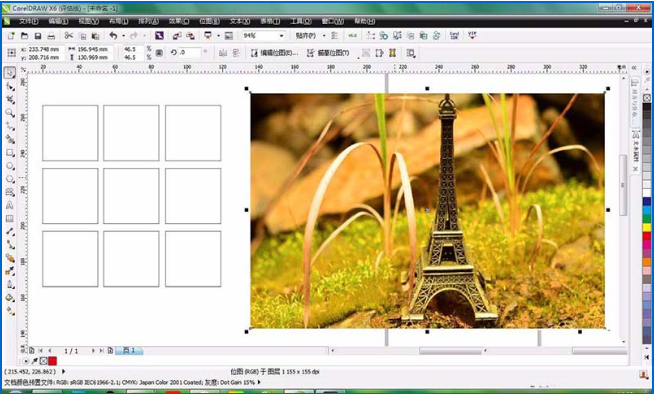This screenshot has width=655, height=394.
Task: Select the Text tool (A icon)
Action: 10,206
